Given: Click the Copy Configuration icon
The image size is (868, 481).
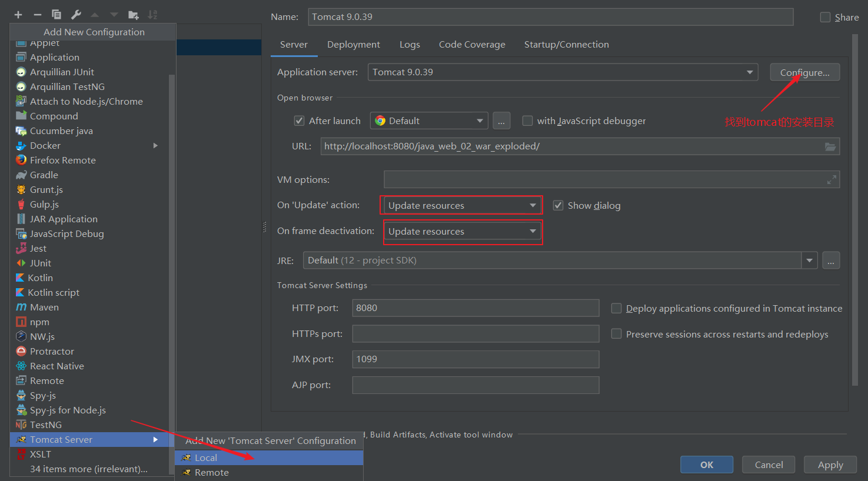Looking at the screenshot, I should click(56, 15).
